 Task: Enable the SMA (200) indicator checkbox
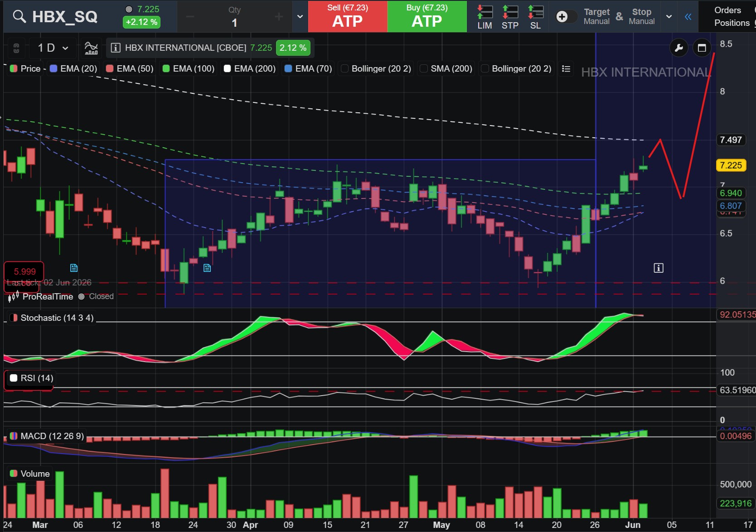click(x=424, y=68)
